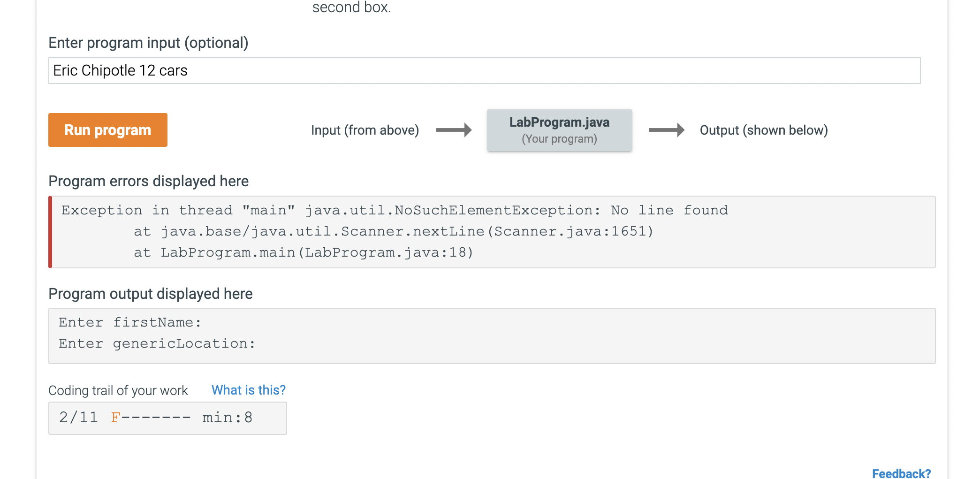Click the coding trail score 2/11
This screenshot has width=980, height=479.
[79, 418]
